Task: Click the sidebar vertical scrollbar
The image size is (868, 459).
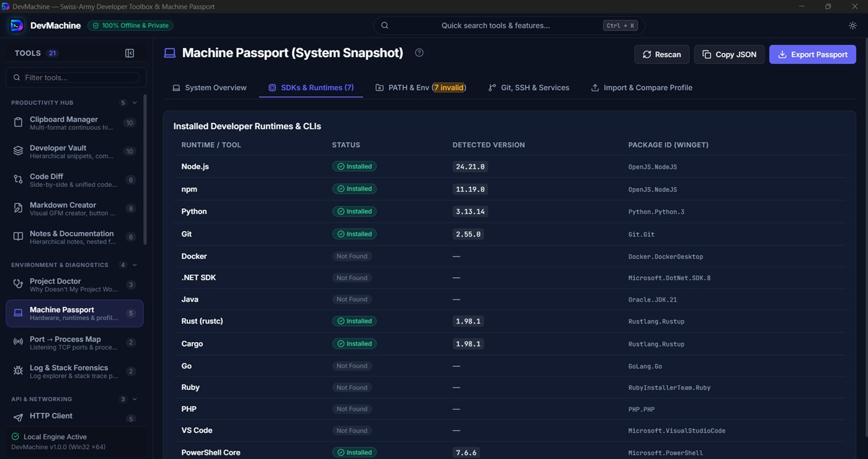Action: point(145,169)
